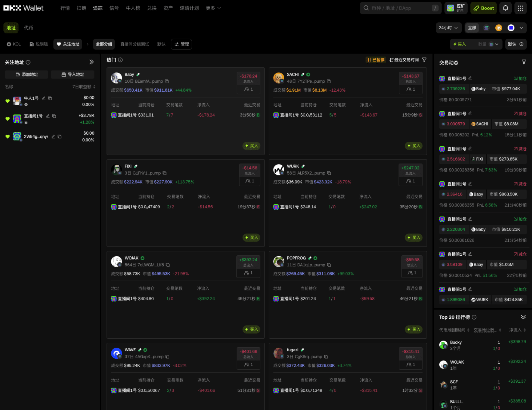Open the 信号 menu
The height and width of the screenshot is (410, 532).
(x=114, y=8)
